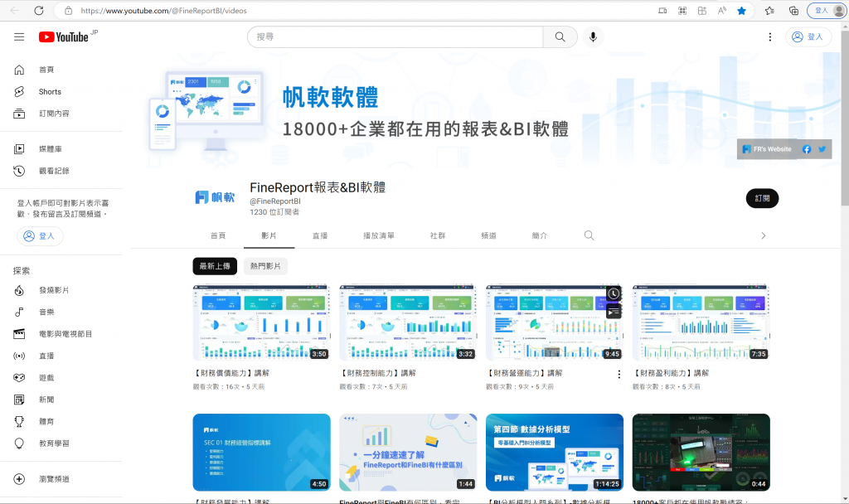The height and width of the screenshot is (504, 849).
Task: Click Watch Later clock on 財務營運能力 thumbnail
Action: pyautogui.click(x=613, y=294)
